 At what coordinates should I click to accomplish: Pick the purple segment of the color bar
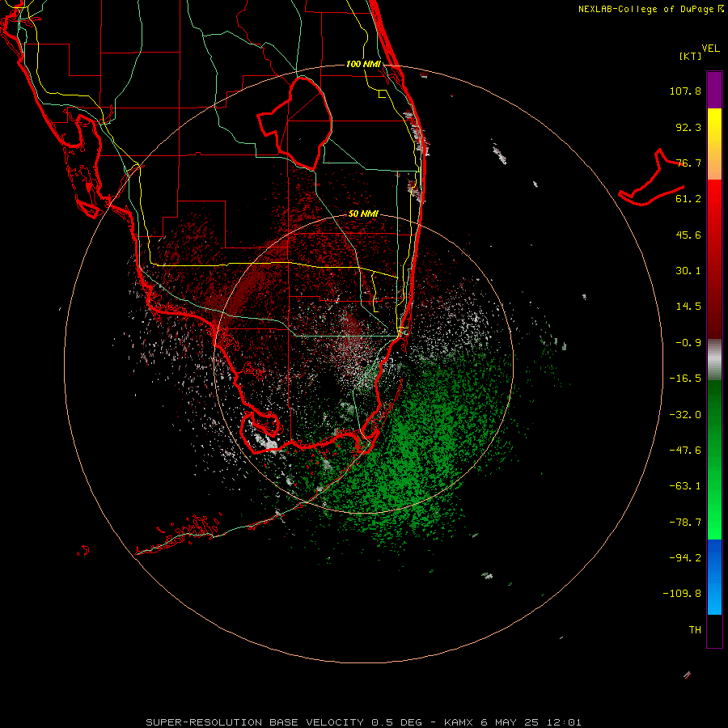tap(714, 90)
